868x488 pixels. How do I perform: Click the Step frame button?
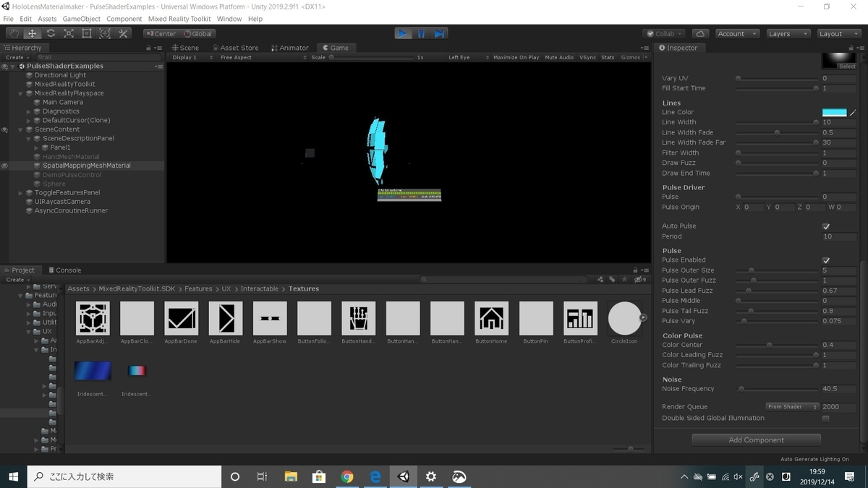click(440, 33)
